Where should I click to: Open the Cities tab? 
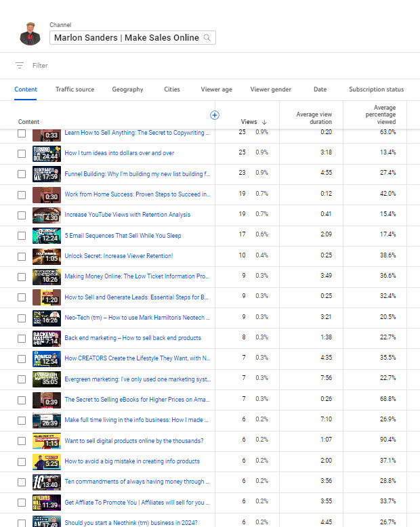(171, 89)
